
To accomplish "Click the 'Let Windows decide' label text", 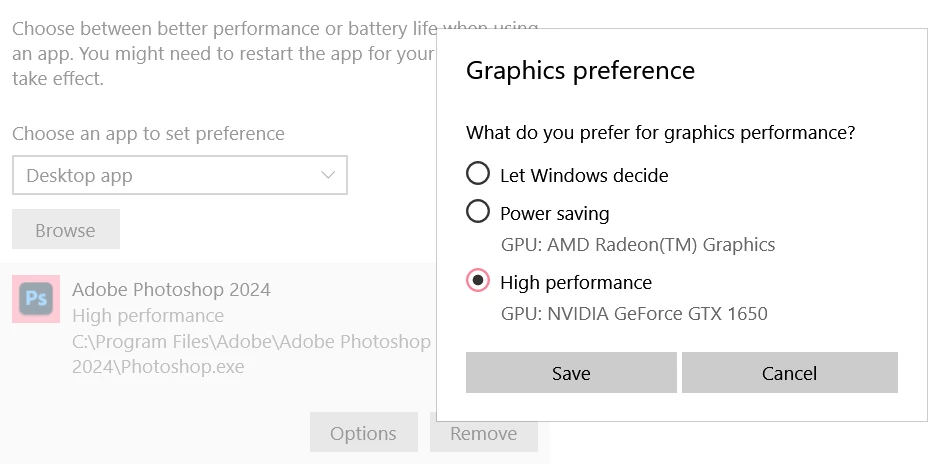I will click(584, 175).
